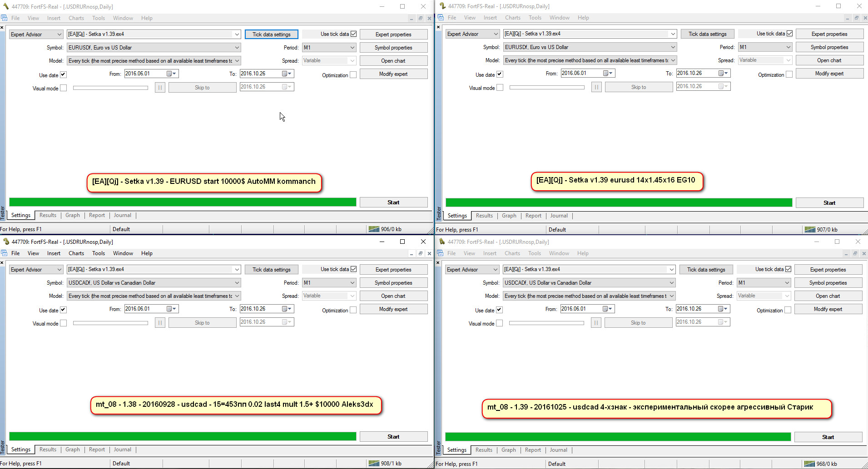
Task: Click green progress bar in top-right tester
Action: 619,202
